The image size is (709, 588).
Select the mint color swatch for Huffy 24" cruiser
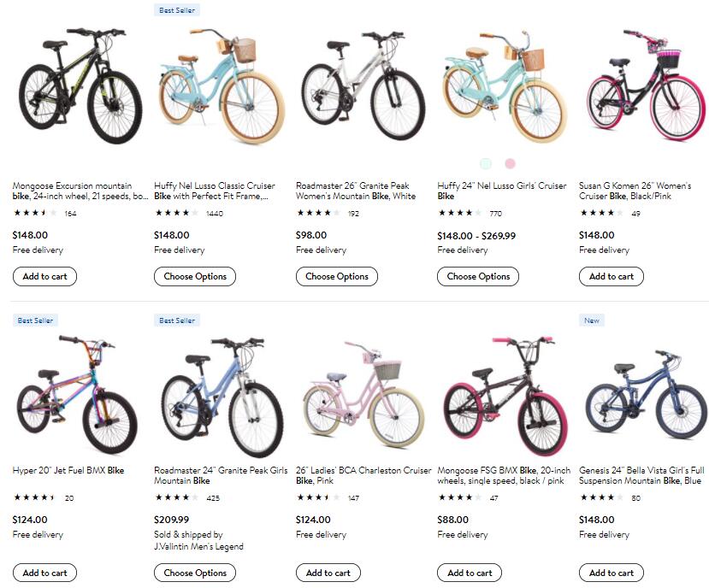pos(487,163)
